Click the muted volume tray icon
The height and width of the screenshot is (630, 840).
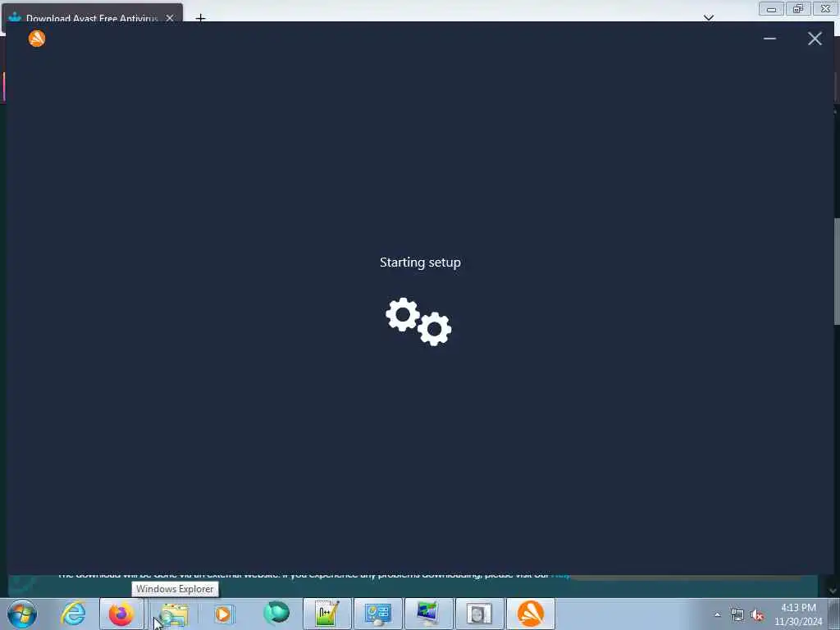757,615
